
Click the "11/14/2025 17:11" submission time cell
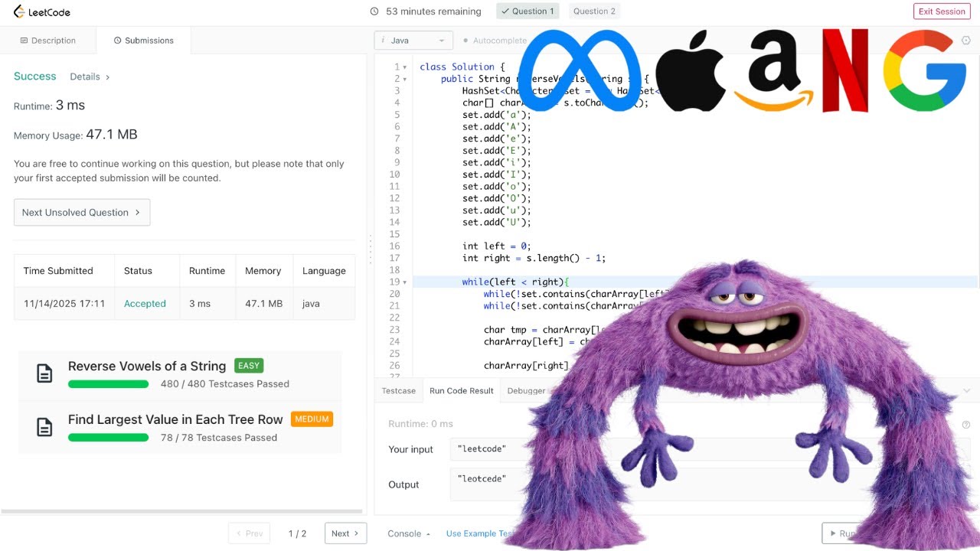pos(64,304)
